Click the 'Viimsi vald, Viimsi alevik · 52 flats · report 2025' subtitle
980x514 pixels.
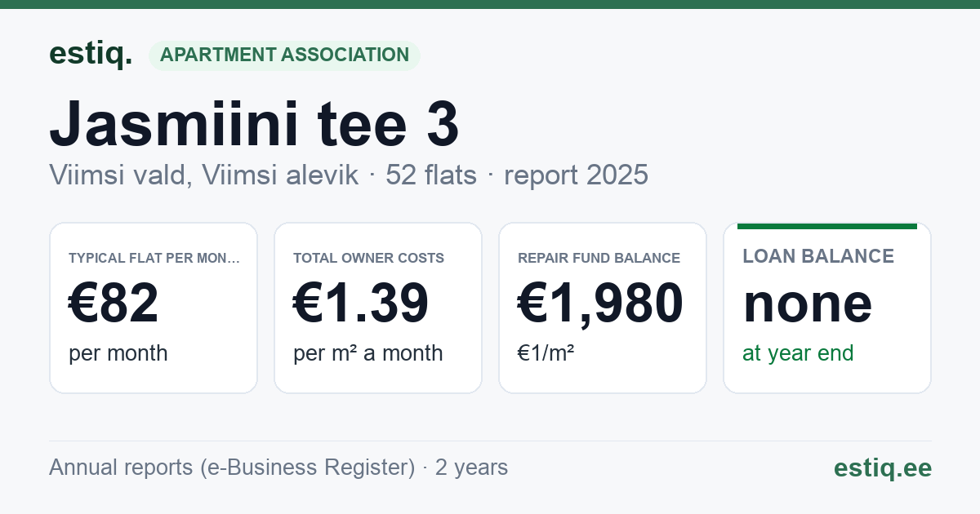[349, 175]
